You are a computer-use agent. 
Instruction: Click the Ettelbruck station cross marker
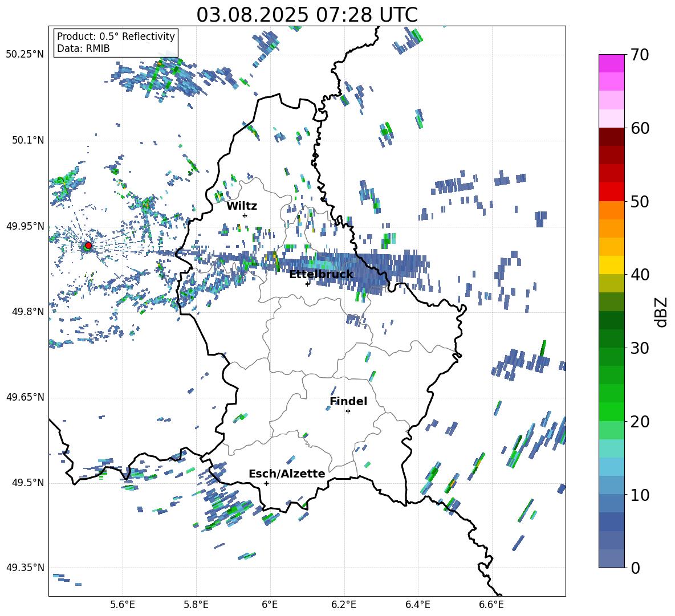click(x=307, y=284)
